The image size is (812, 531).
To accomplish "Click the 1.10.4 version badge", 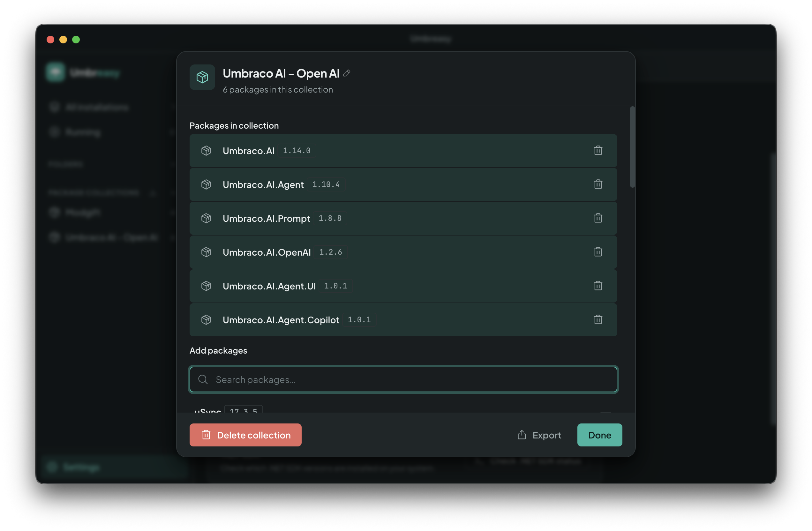I will 326,184.
